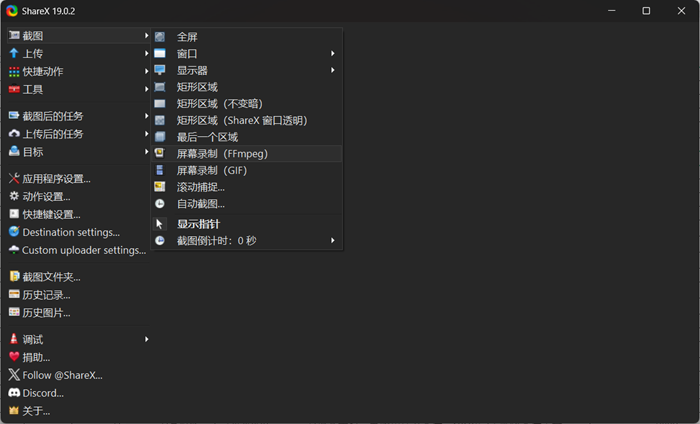The image size is (700, 424).
Task: Click the 滚动捕捉 scrolling capture icon
Action: (x=159, y=187)
